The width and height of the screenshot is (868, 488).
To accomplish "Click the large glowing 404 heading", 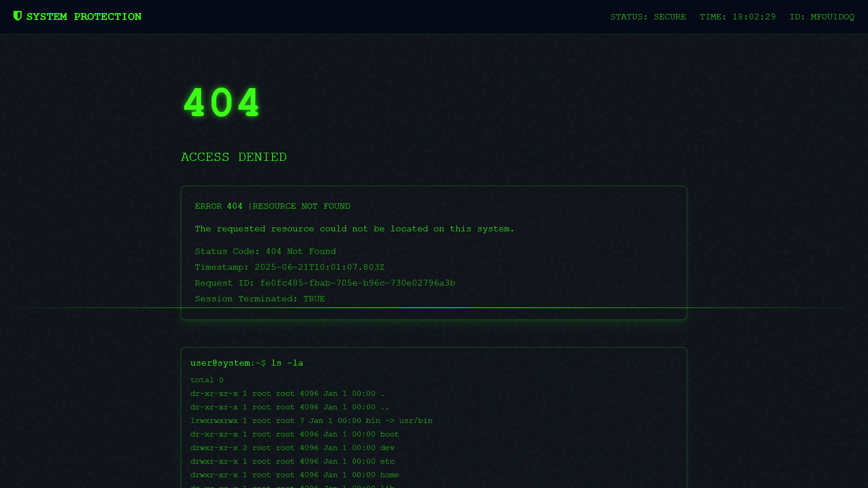I will (x=221, y=103).
